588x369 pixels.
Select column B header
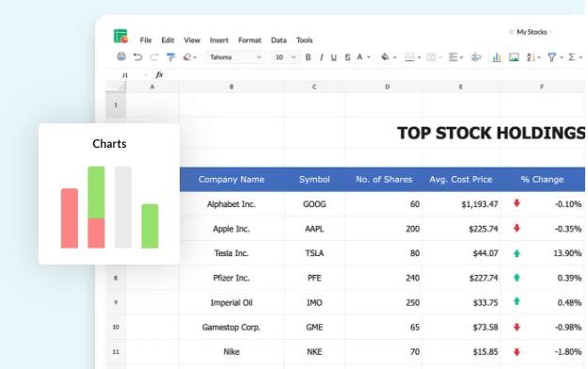(231, 87)
